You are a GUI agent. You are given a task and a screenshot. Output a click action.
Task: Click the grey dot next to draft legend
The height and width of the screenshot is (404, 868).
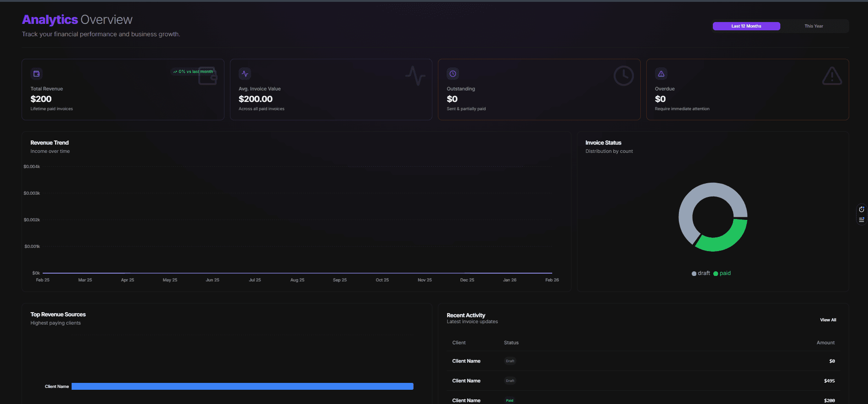[x=694, y=274]
